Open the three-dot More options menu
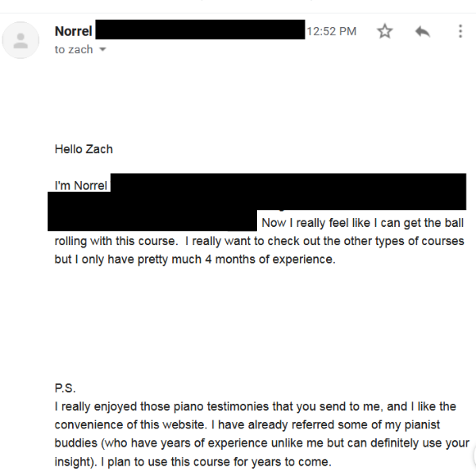This screenshot has width=476, height=476. pyautogui.click(x=460, y=32)
